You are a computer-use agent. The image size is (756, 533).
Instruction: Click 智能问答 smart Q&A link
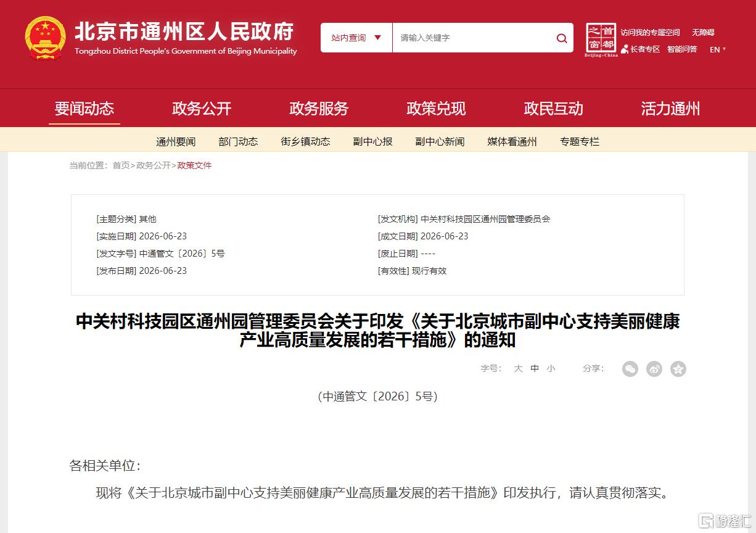pos(682,49)
